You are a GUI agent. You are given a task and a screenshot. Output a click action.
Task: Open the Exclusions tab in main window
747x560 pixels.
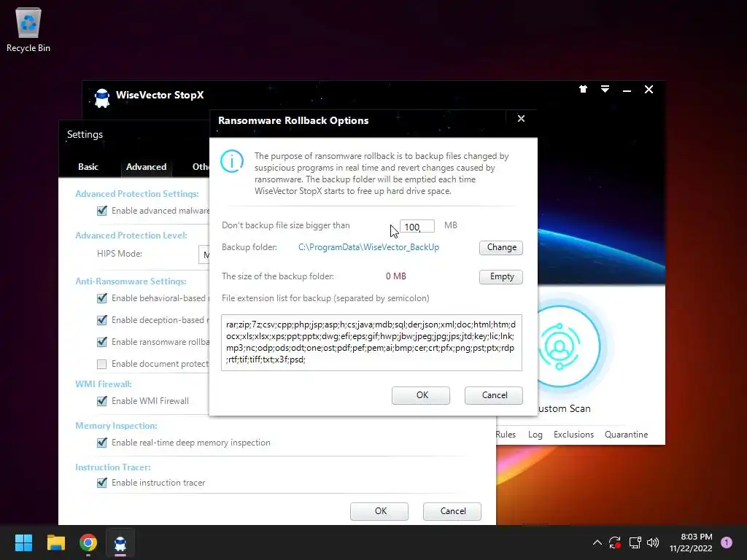(x=573, y=435)
